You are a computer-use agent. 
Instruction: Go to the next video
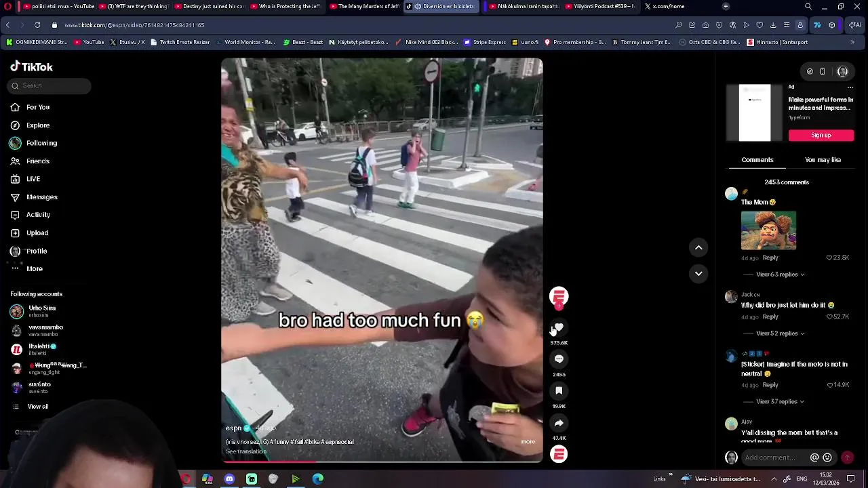click(x=698, y=273)
